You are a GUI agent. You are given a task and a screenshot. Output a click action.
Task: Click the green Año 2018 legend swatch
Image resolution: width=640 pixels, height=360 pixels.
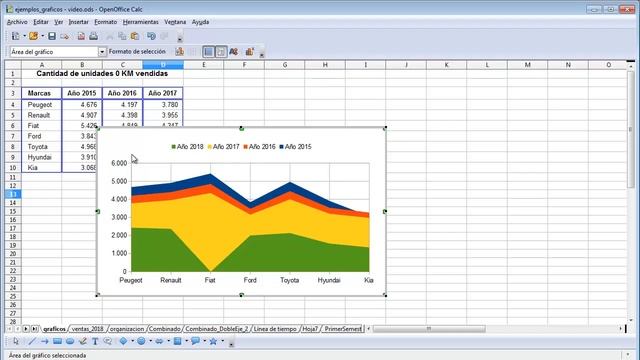173,147
